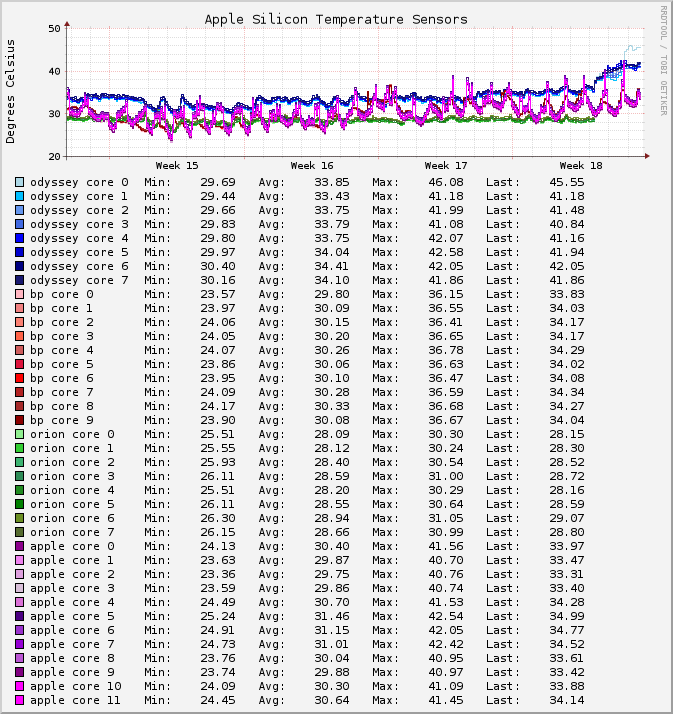
Task: Click the odyssey core 6 legend label
Action: coord(79,266)
